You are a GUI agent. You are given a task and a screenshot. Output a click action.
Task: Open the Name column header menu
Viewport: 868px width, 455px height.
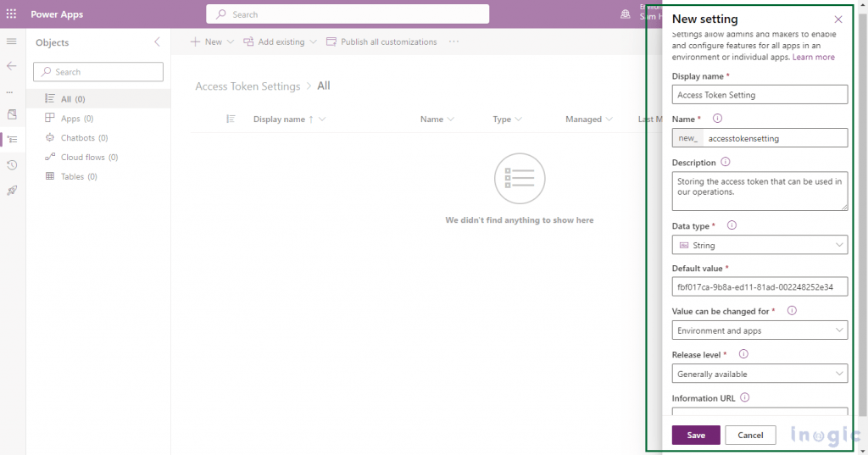coord(437,119)
